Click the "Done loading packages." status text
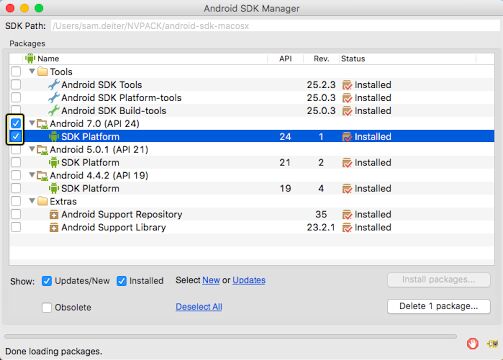The image size is (503, 360). (x=54, y=351)
